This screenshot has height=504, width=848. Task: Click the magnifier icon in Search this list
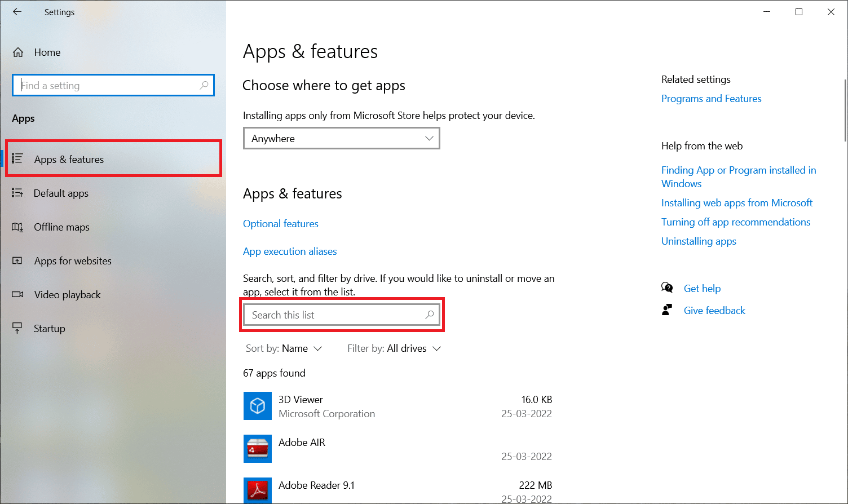click(430, 315)
